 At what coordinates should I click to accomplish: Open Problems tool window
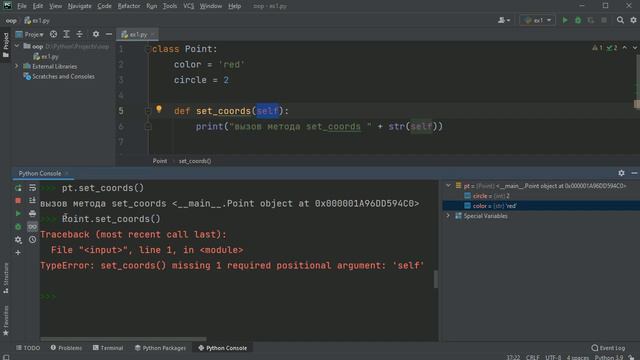point(66,348)
